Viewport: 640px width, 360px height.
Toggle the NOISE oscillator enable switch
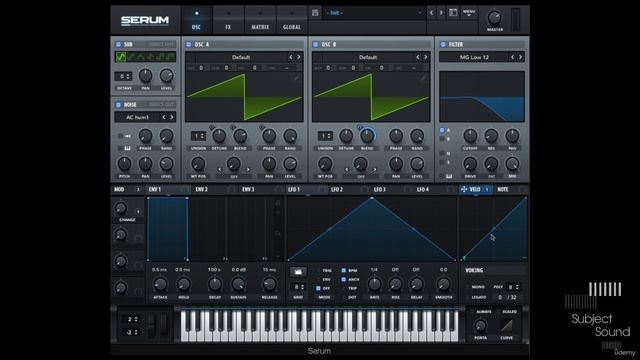[118, 105]
